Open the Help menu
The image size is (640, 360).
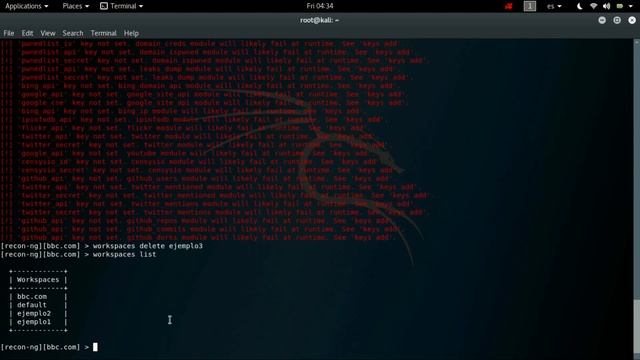tap(131, 33)
